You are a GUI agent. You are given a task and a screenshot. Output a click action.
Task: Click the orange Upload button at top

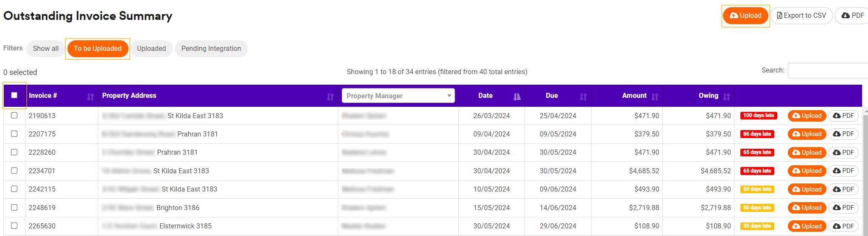click(745, 16)
